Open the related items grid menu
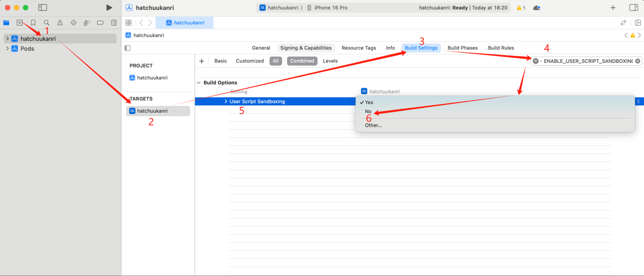644x276 pixels. tap(128, 23)
